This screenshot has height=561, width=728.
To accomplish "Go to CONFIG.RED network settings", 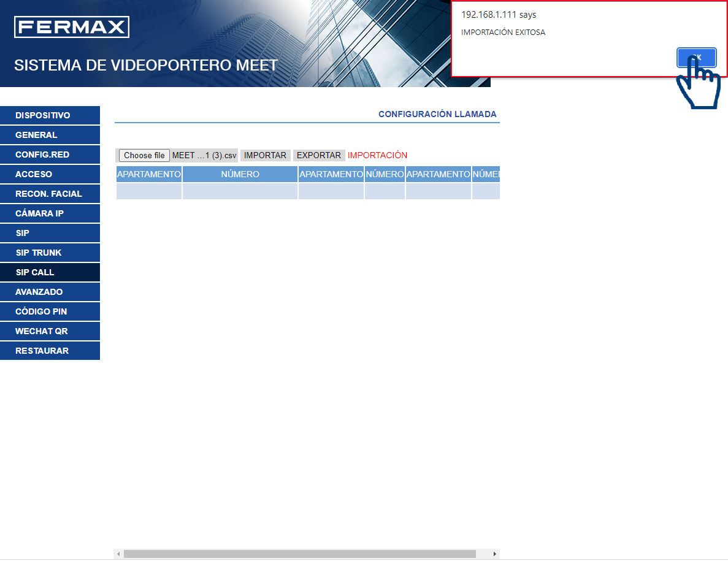I will tap(50, 155).
